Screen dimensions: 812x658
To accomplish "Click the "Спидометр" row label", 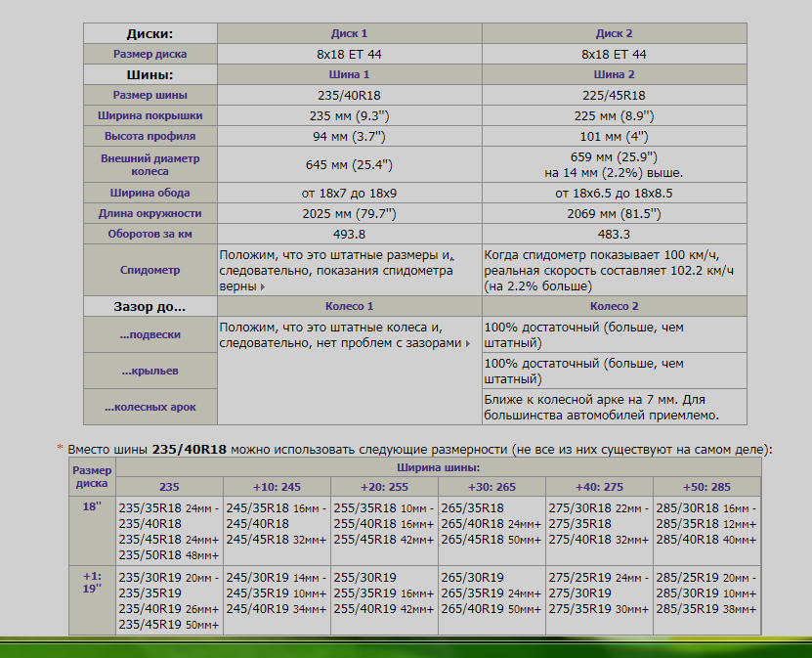I will click(x=150, y=269).
